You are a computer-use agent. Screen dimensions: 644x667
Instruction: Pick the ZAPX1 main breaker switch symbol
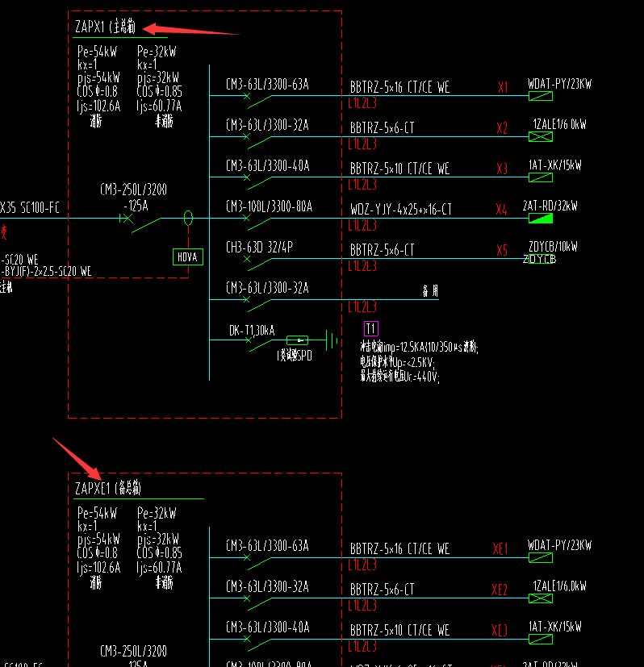coord(140,223)
